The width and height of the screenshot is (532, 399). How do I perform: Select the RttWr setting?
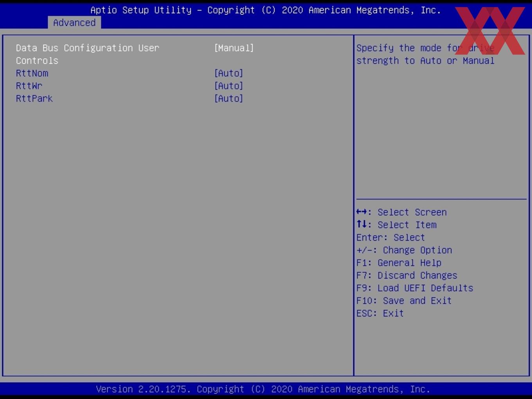(x=29, y=86)
